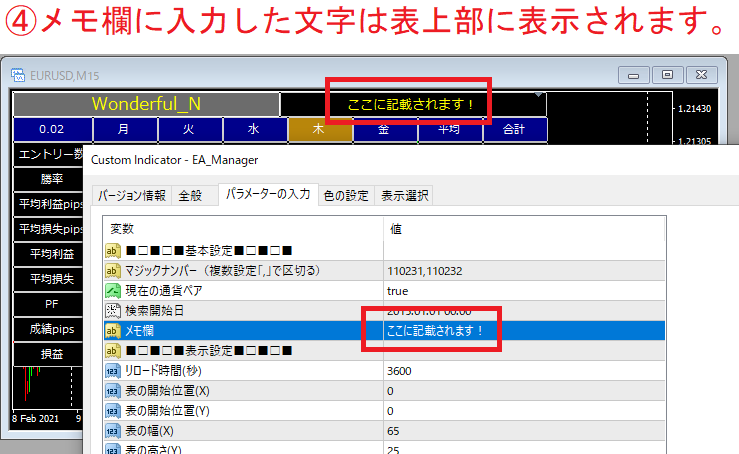This screenshot has width=739, height=454.
Task: Click the 123 icon beside 表の幅(X)
Action: pos(113,431)
